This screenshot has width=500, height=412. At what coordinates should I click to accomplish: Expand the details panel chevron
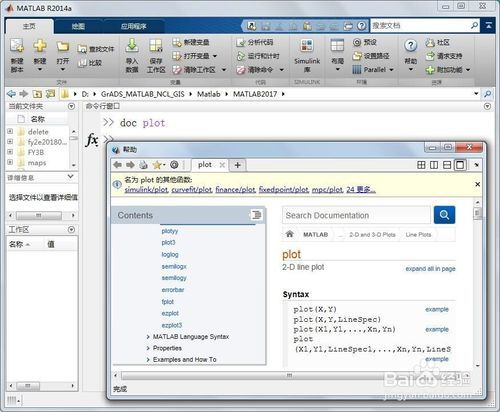70,176
